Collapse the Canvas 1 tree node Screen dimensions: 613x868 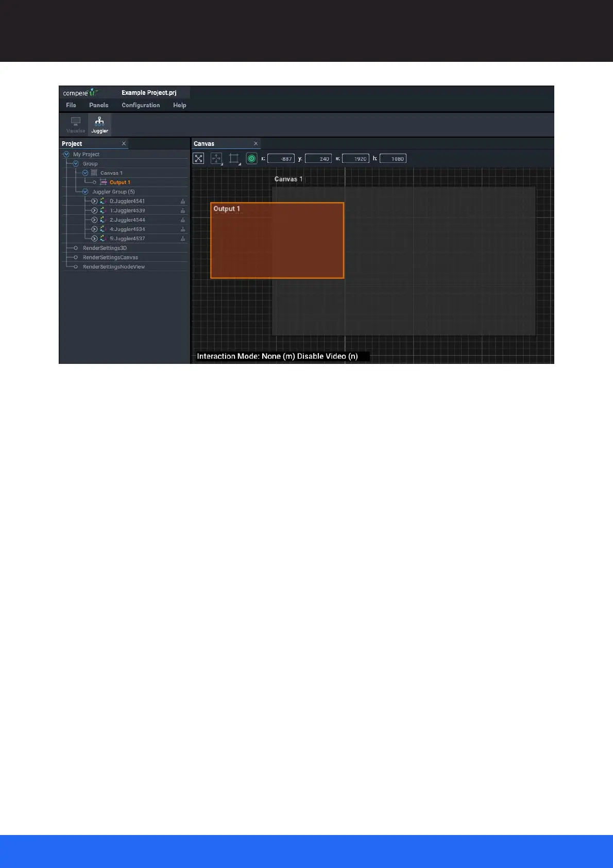point(85,173)
